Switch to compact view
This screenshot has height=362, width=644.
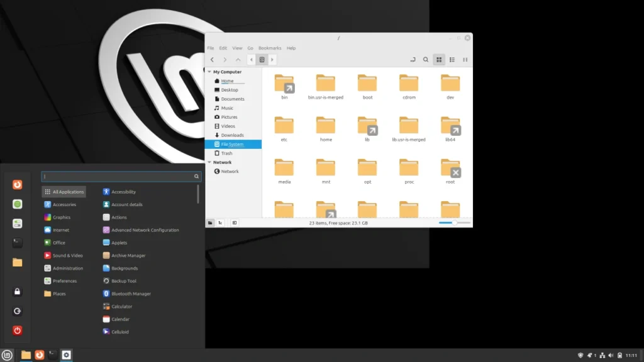click(465, 60)
